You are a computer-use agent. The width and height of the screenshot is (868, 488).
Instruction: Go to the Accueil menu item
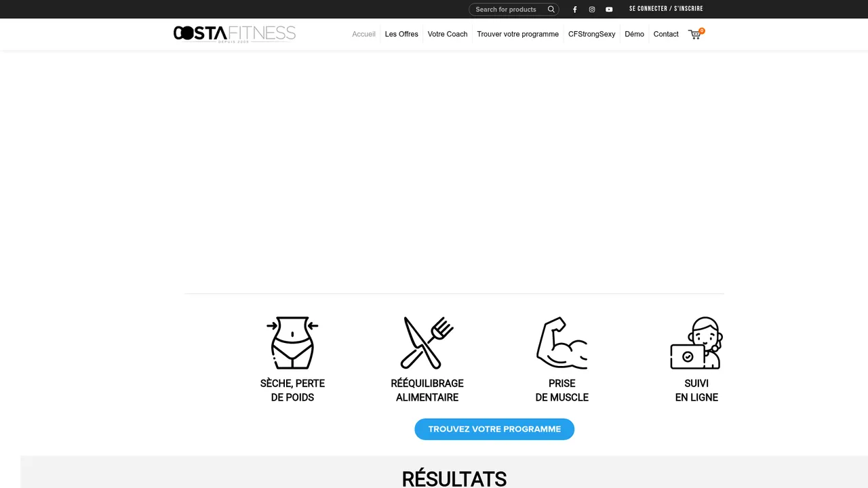point(363,34)
